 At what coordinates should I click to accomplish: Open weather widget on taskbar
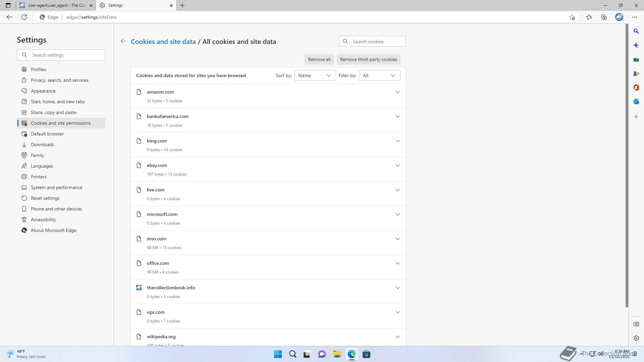click(x=26, y=354)
